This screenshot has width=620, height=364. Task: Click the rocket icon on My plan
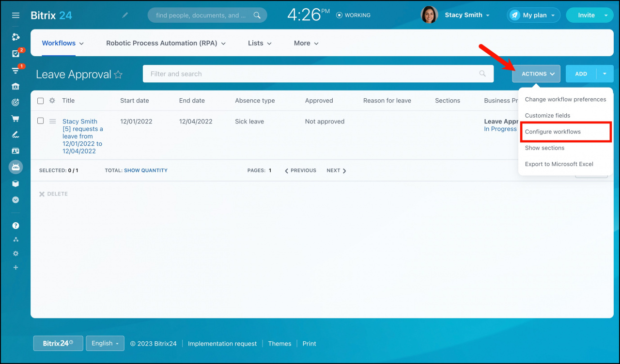(x=514, y=15)
